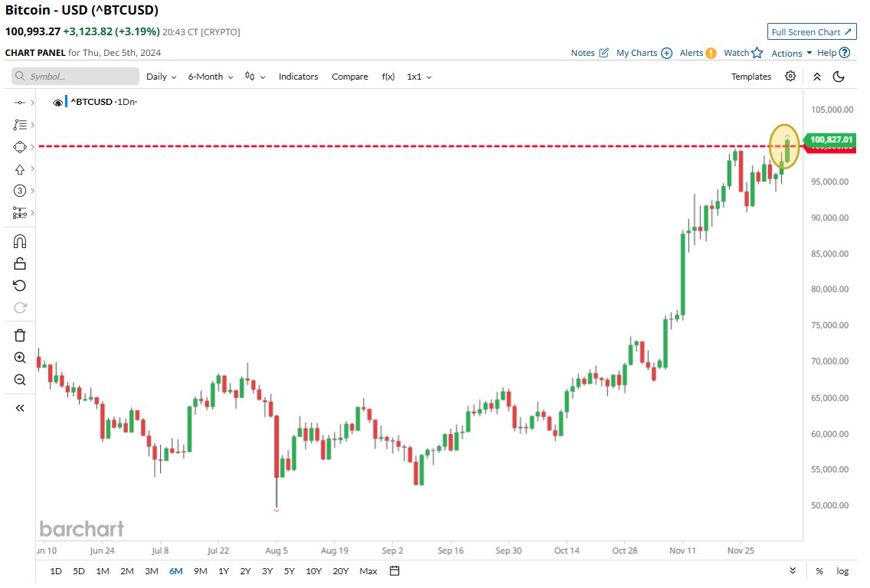This screenshot has height=588, width=870.
Task: Open the date range calendar icon
Action: [x=394, y=571]
